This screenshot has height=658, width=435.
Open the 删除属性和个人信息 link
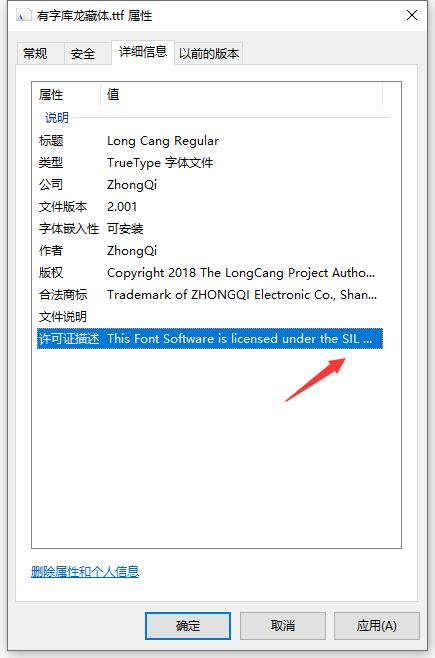[x=85, y=572]
